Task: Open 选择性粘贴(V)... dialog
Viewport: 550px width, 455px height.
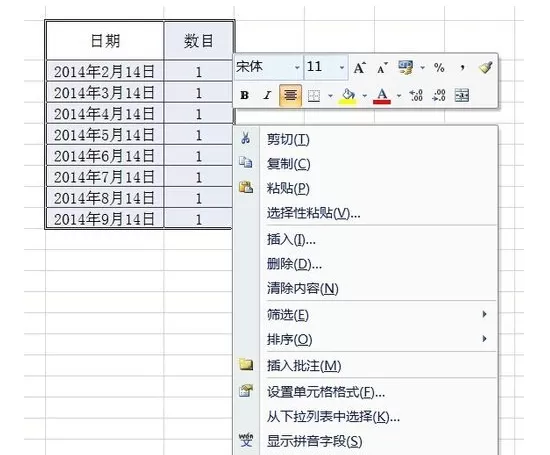Action: tap(365, 213)
